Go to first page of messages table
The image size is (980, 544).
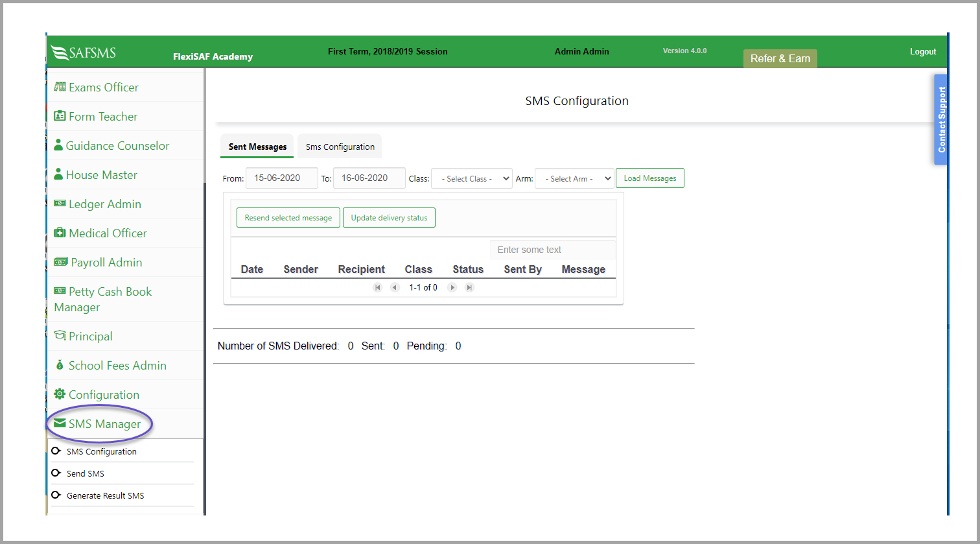377,287
